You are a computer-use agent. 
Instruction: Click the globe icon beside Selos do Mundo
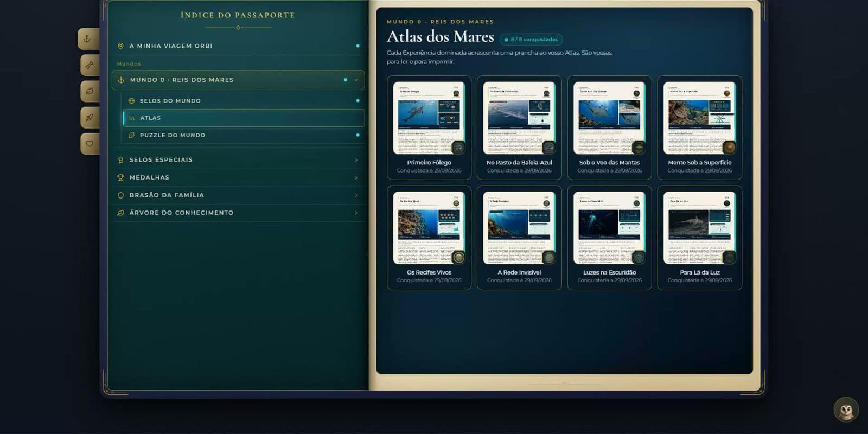(x=131, y=101)
